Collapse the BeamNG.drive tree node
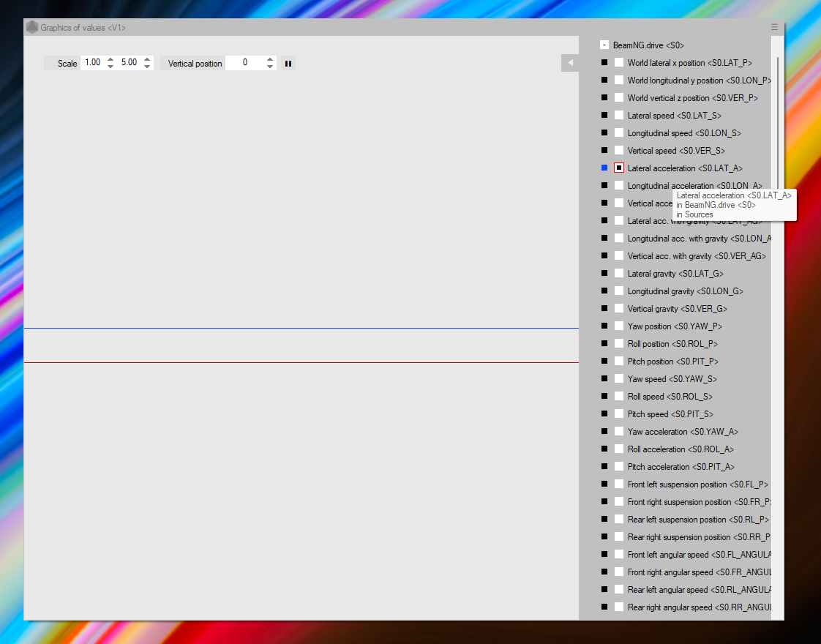 (604, 45)
